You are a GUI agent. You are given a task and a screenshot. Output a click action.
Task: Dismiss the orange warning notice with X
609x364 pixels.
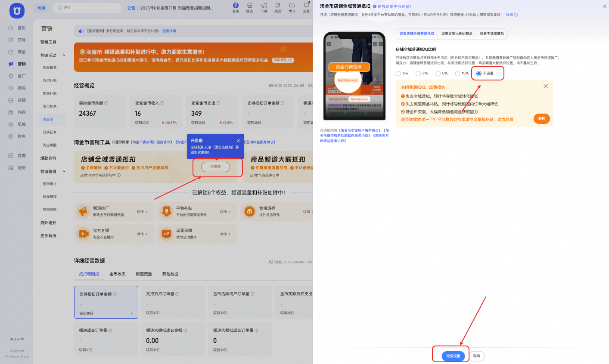546,86
